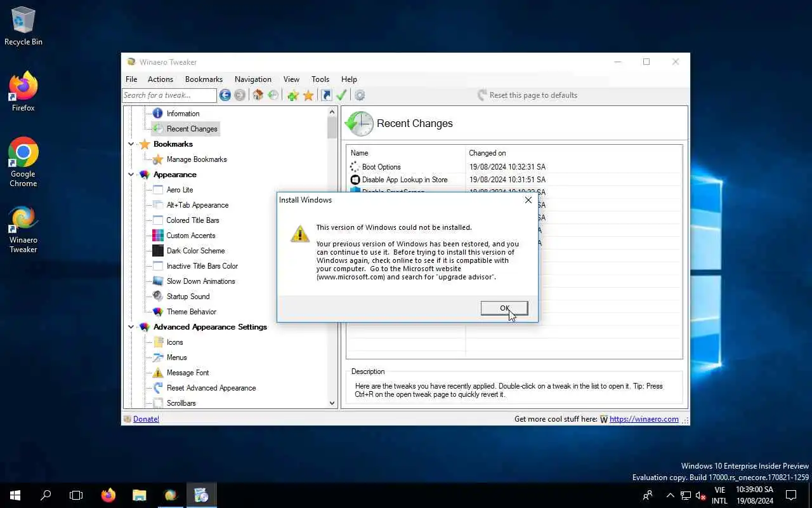Show hidden tray icons chevron
This screenshot has height=508, width=812.
tap(670, 495)
